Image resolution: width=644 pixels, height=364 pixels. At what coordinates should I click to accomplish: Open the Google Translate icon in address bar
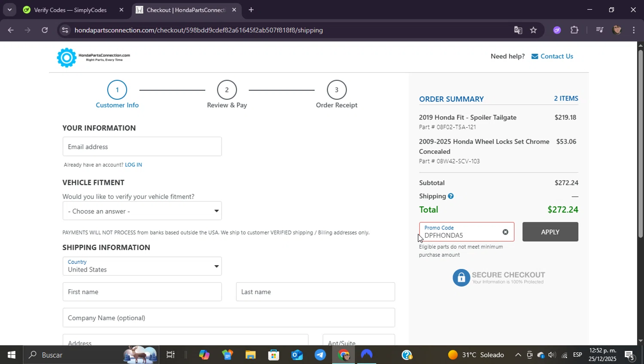518,30
